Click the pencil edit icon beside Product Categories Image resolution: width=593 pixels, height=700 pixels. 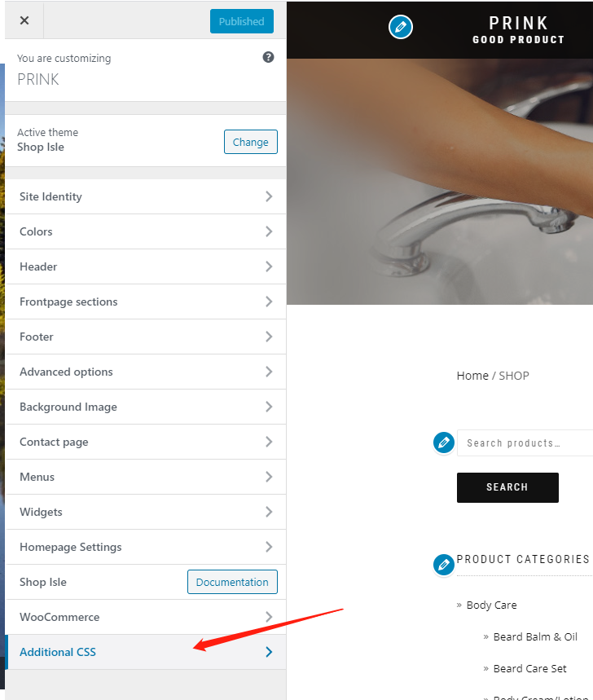point(443,566)
